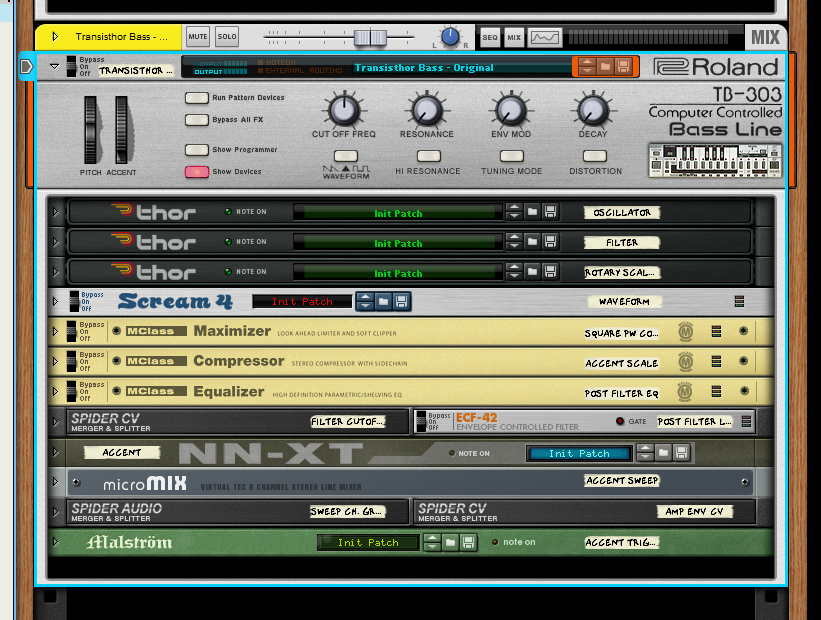Screen dimensions: 821x620
Task: Toggle MClass Compressor bypass switch
Action: 72,361
